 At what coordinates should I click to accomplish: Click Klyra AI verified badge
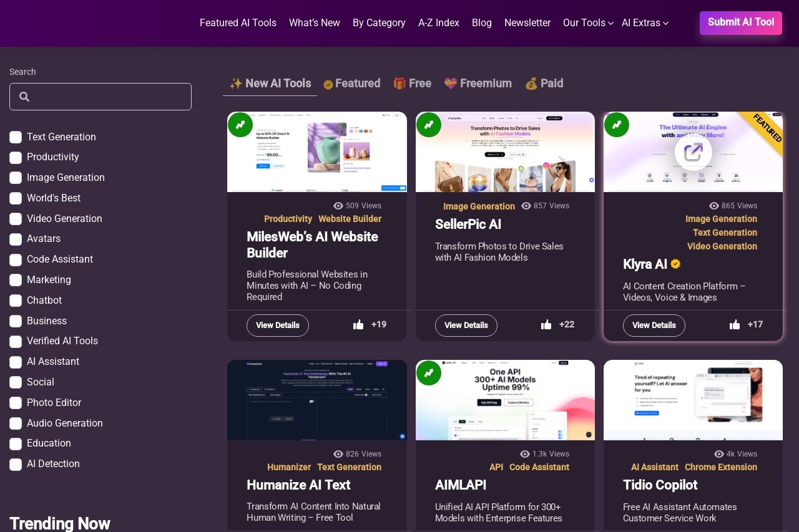coord(675,264)
